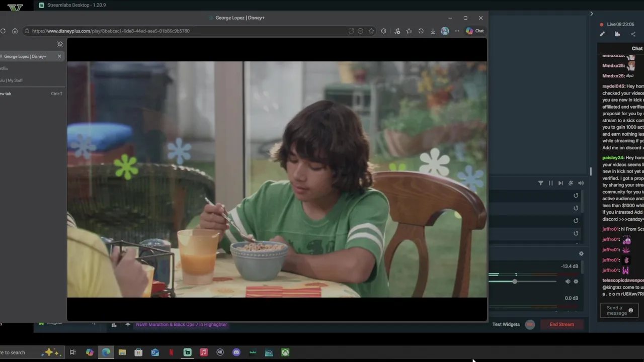Open browser history clock icon
This screenshot has height=362, width=644.
pos(421,31)
